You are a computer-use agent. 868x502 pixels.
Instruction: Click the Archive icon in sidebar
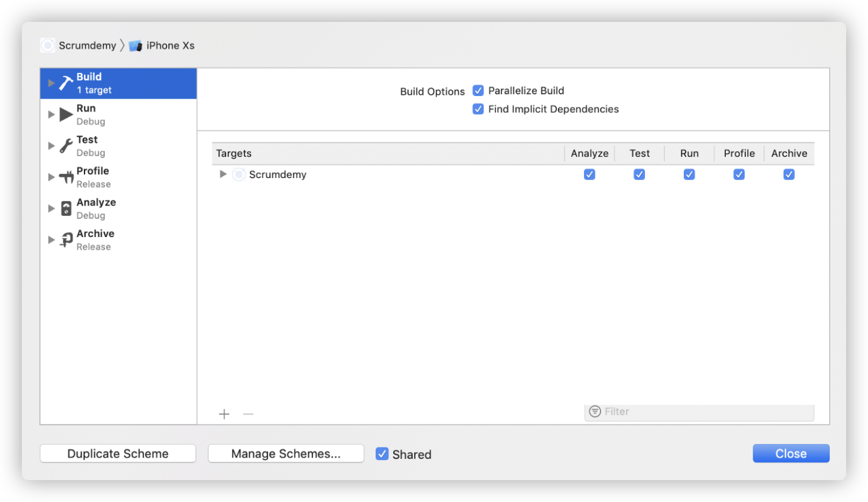pyautogui.click(x=66, y=240)
